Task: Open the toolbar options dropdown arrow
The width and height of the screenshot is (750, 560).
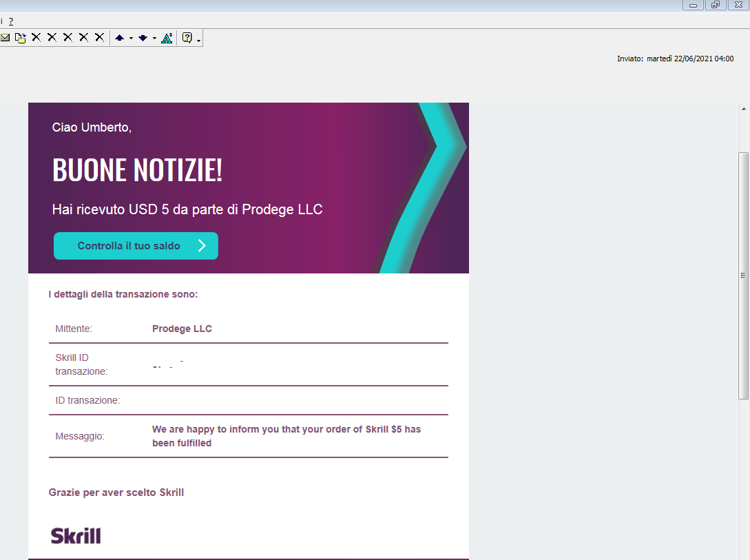Action: pyautogui.click(x=198, y=40)
